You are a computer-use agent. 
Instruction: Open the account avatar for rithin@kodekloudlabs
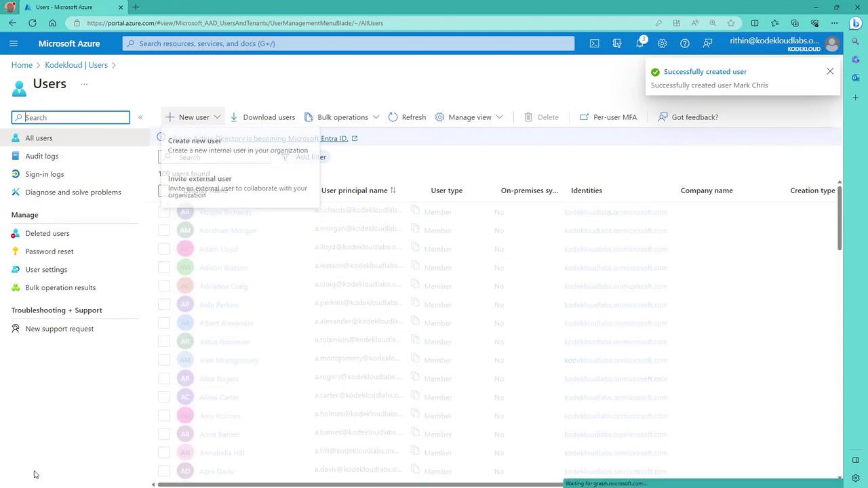pyautogui.click(x=831, y=43)
